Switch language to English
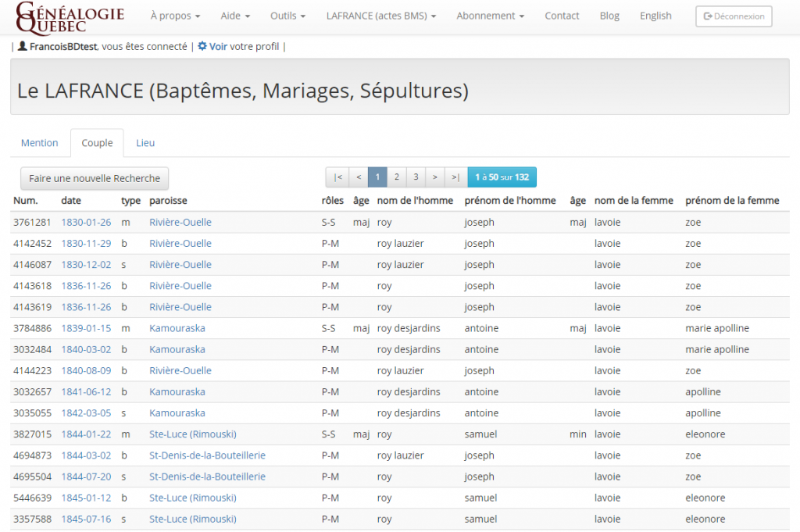 [x=655, y=16]
